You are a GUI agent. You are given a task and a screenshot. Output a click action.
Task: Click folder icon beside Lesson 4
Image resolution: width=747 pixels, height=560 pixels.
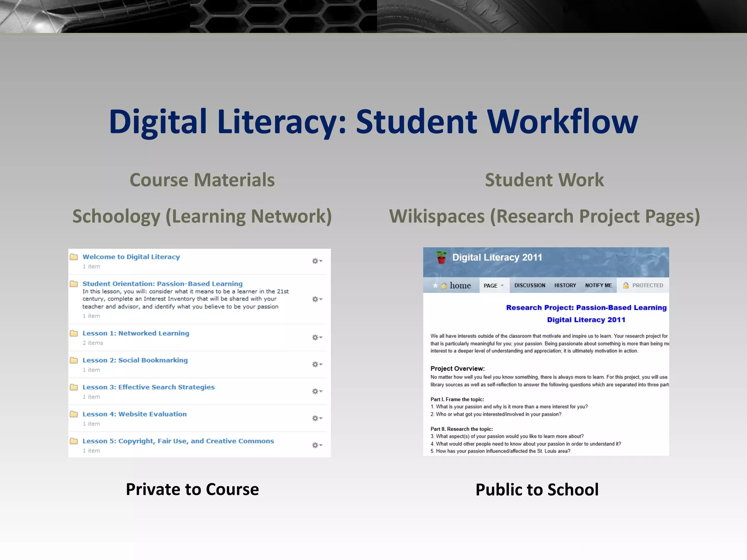[74, 414]
